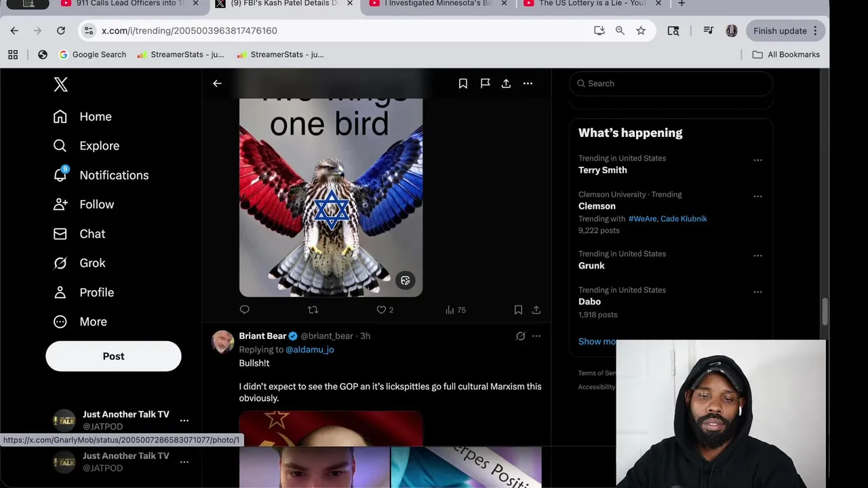The width and height of the screenshot is (868, 488).
Task: Open the Google Search bookmark
Action: click(92, 54)
